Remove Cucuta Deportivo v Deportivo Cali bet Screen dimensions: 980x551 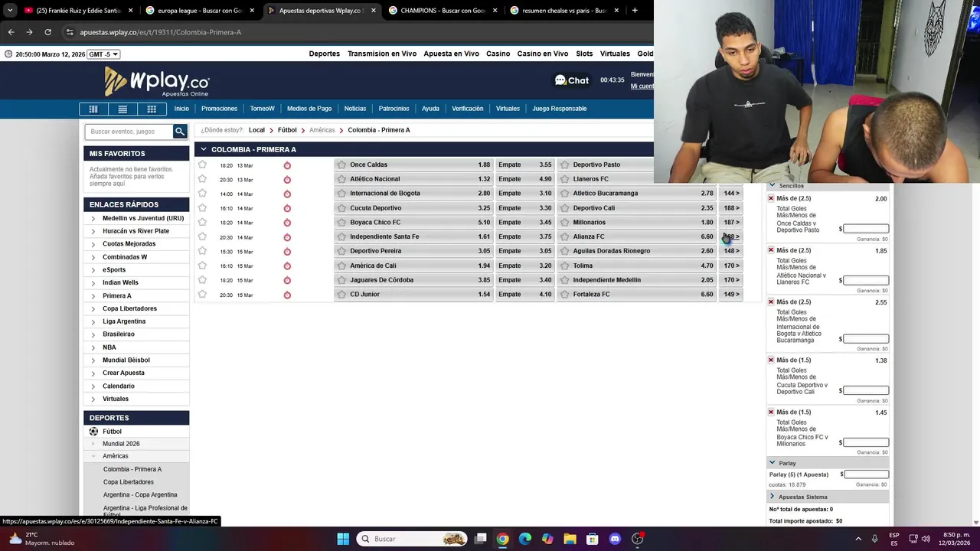coord(771,360)
